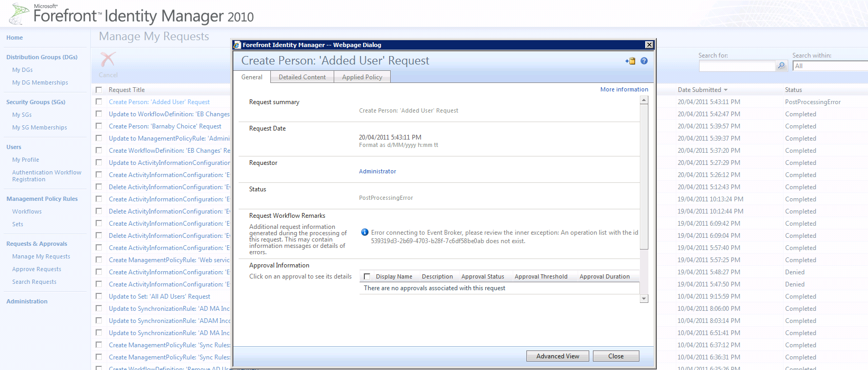Open 'Create Person: Barnaby Choice Request' link
The width and height of the screenshot is (868, 370).
pyautogui.click(x=165, y=126)
